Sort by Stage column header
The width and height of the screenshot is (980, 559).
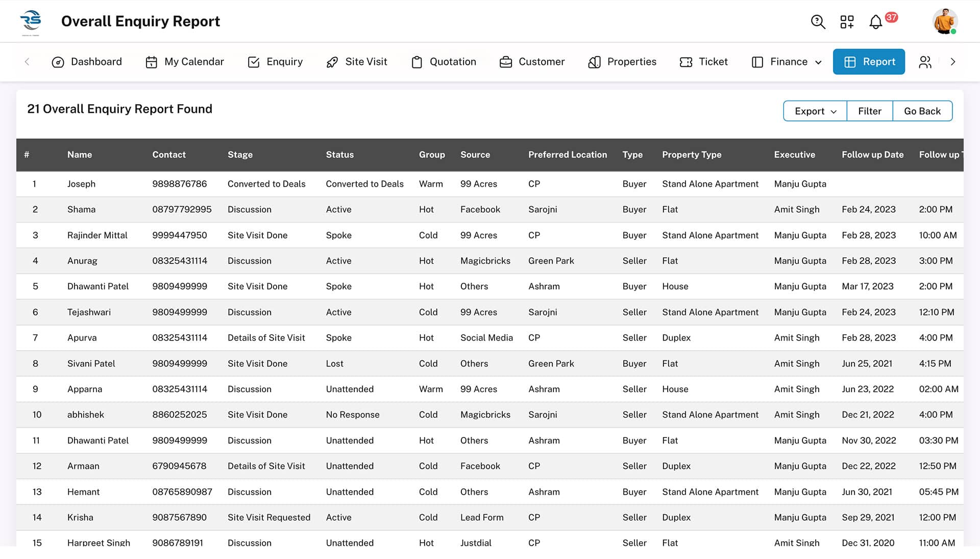point(240,155)
